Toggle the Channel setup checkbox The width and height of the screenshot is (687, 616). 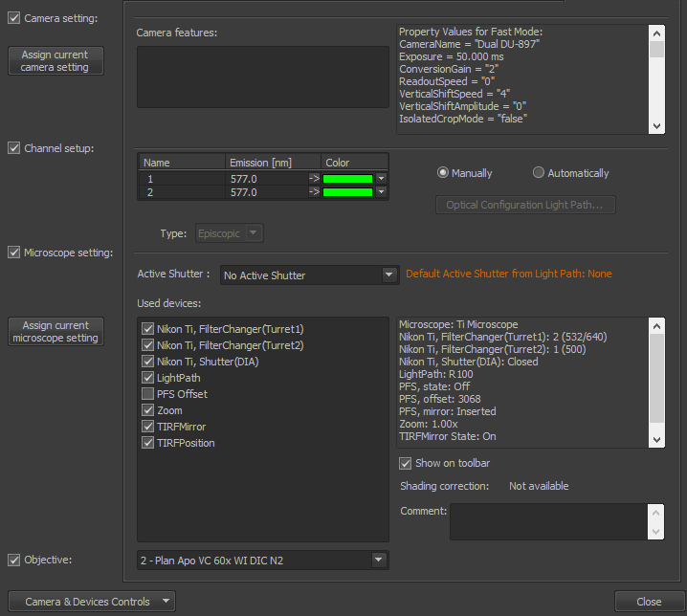point(14,148)
